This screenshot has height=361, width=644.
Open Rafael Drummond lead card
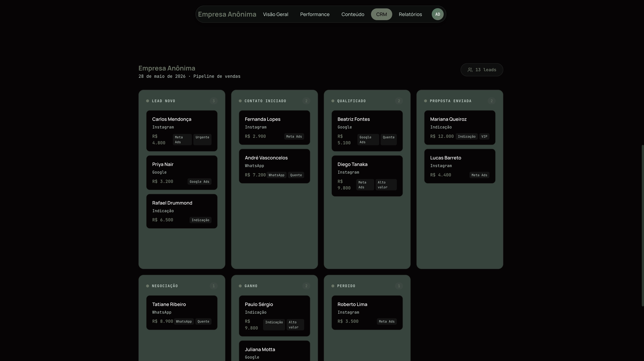tap(182, 211)
